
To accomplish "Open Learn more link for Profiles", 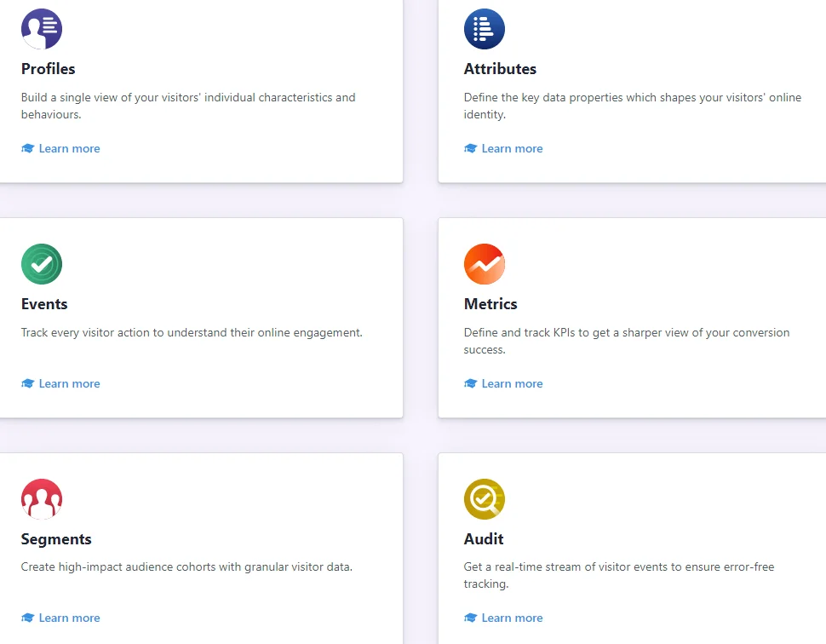I will (x=69, y=148).
